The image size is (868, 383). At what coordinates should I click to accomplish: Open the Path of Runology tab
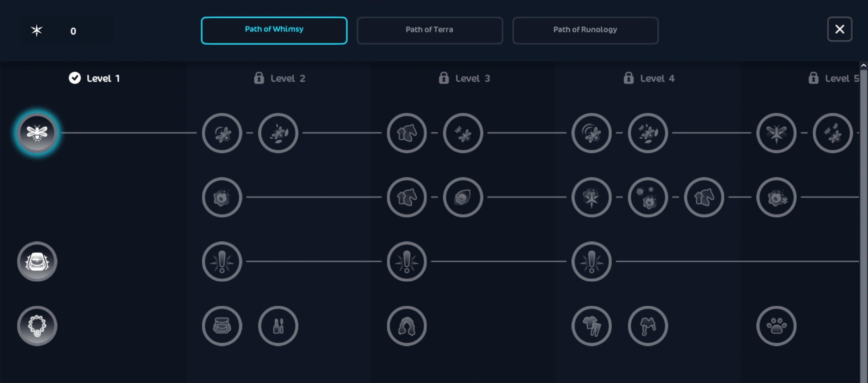point(585,30)
